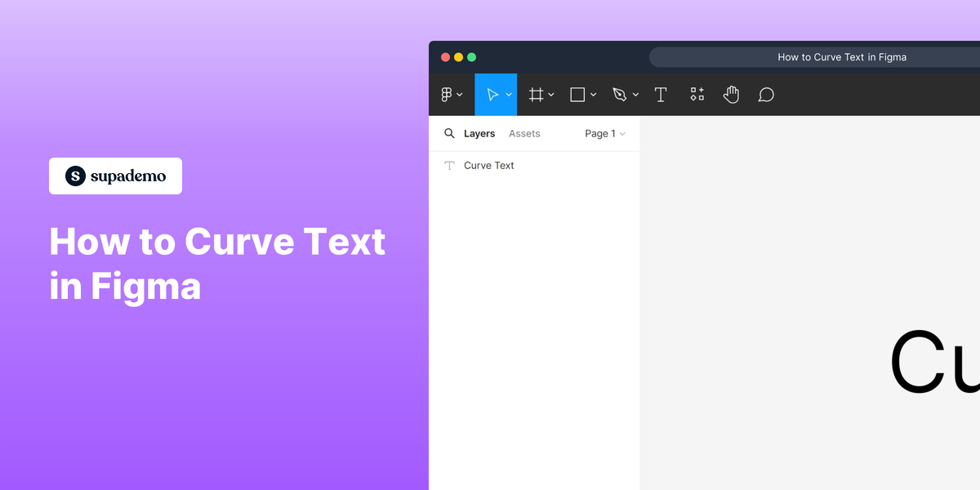Open the Pen tool dropdown menu
The image size is (980, 490).
point(635,94)
